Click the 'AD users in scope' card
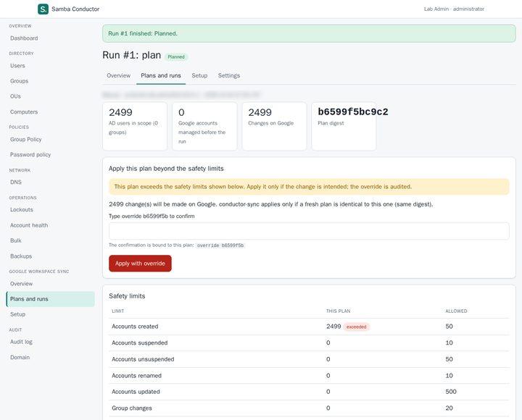 coord(135,127)
